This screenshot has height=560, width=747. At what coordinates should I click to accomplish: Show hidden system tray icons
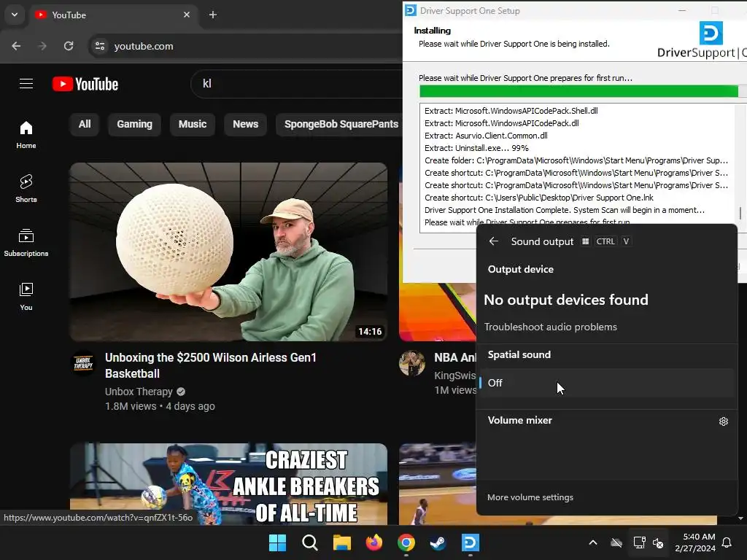593,542
